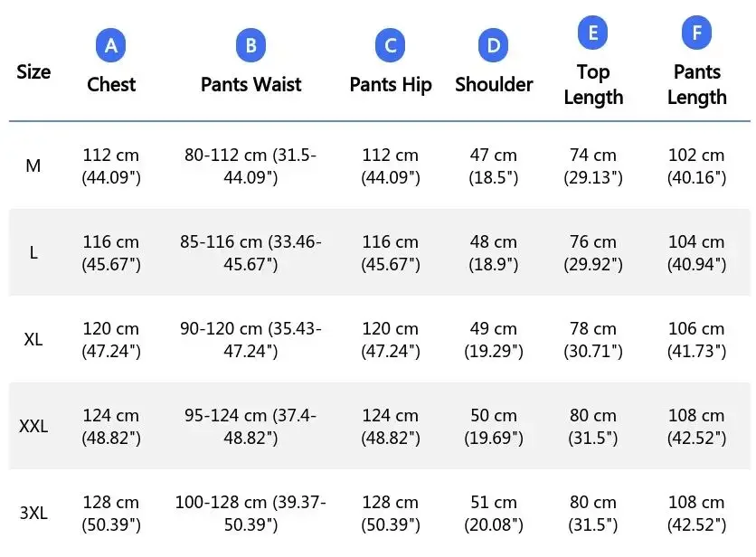The image size is (756, 557).
Task: Click the Pants Waist column header
Action: coord(250,84)
